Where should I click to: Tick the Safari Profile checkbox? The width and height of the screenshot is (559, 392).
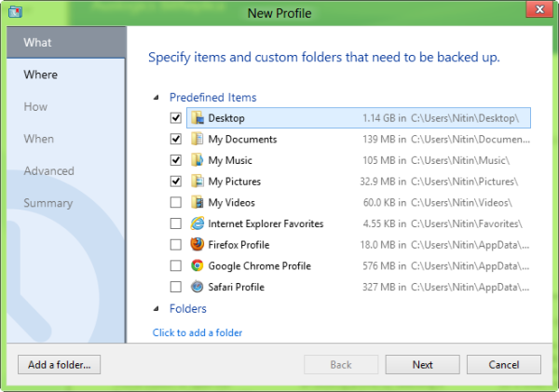(x=176, y=287)
